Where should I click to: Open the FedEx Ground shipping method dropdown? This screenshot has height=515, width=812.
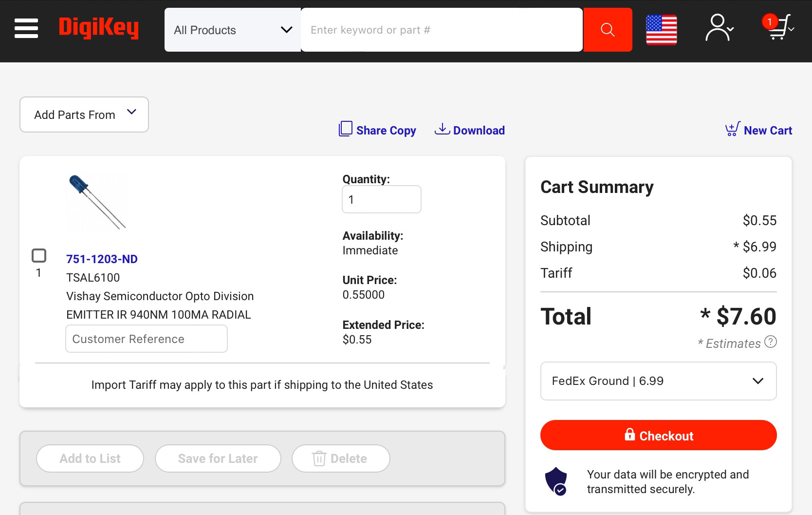pyautogui.click(x=658, y=381)
